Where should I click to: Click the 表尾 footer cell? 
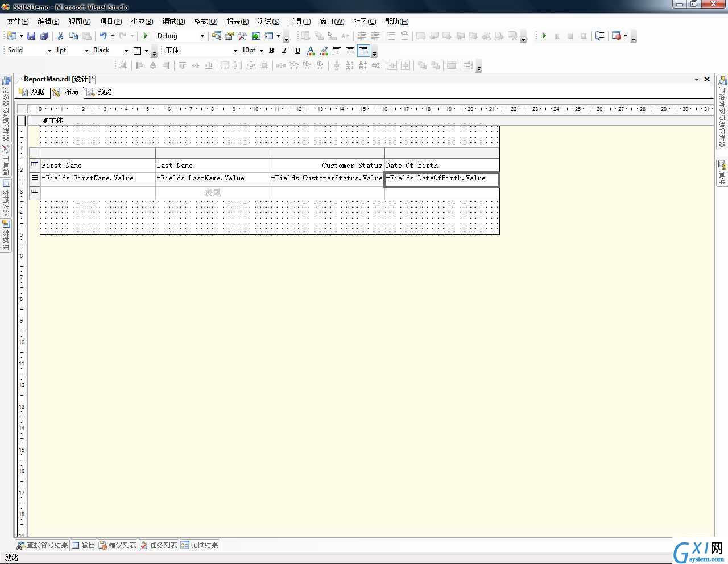[213, 193]
